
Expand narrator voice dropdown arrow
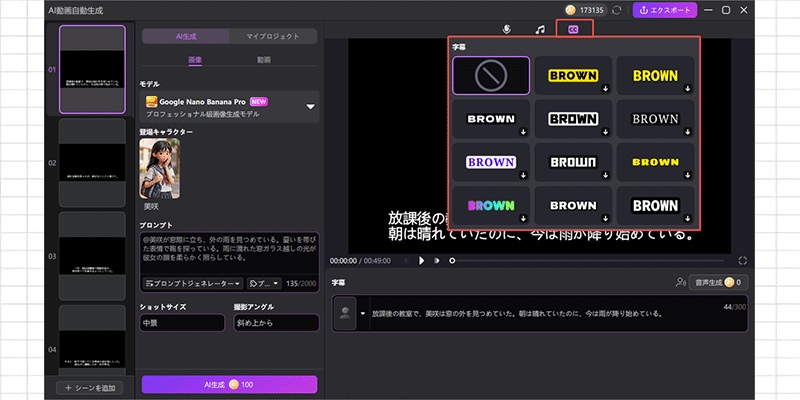pyautogui.click(x=363, y=313)
